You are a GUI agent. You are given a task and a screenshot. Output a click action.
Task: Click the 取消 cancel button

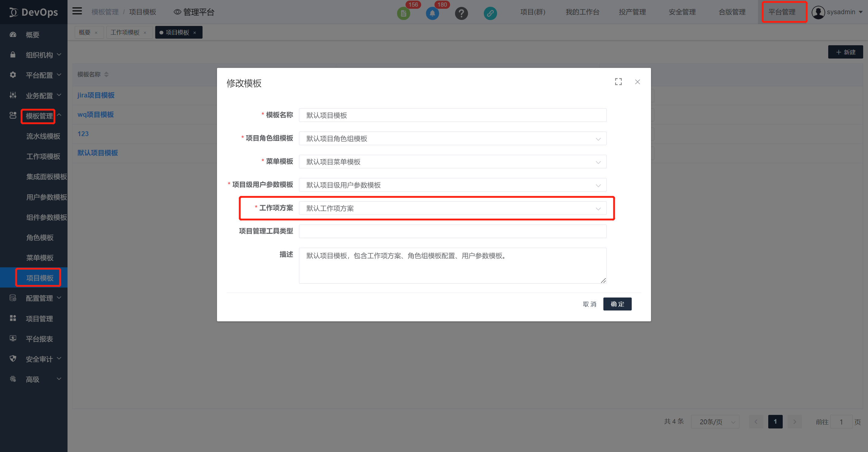[589, 304]
